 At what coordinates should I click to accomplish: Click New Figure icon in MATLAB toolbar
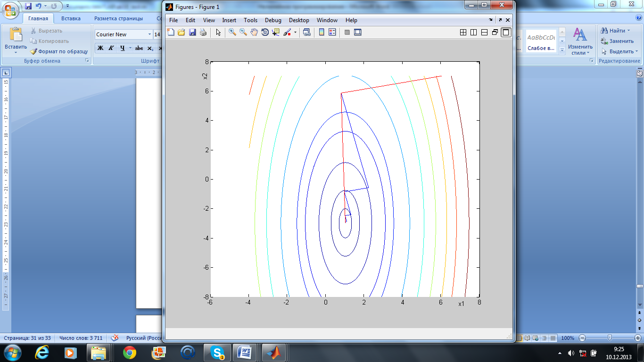coord(171,32)
